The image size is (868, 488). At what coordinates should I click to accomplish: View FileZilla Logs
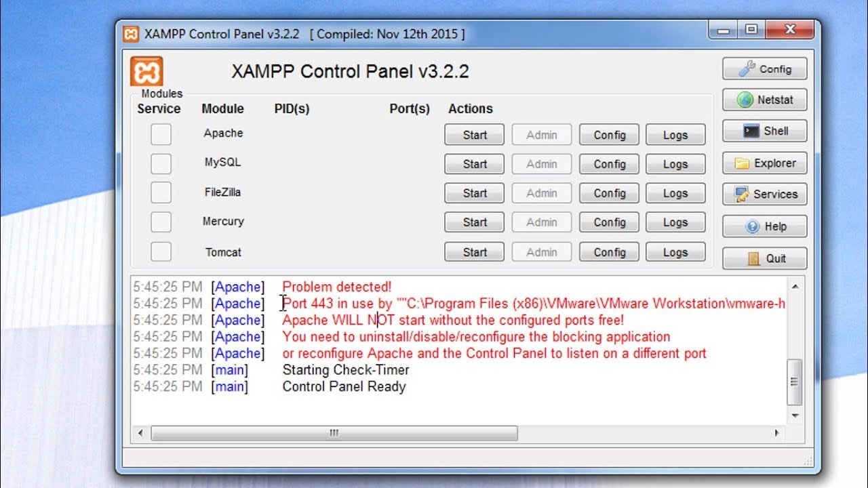(675, 193)
